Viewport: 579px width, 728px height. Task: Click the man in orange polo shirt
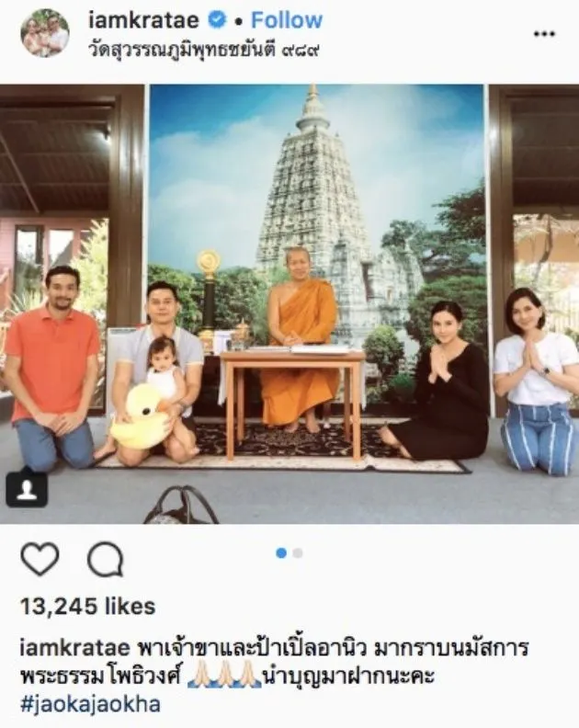[51, 367]
